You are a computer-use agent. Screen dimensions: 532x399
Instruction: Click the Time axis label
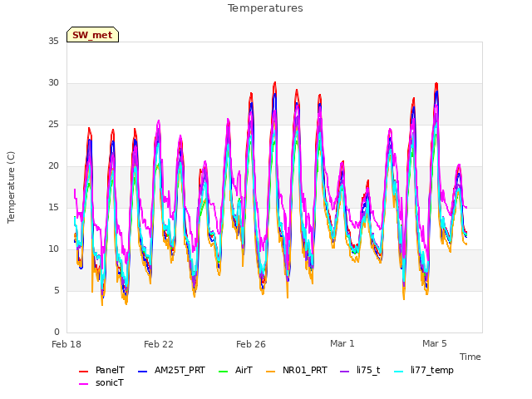pos(470,357)
